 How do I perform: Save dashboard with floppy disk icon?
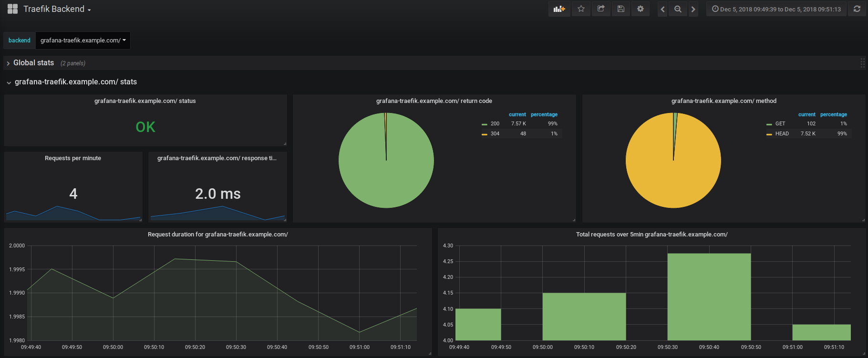[x=620, y=9]
